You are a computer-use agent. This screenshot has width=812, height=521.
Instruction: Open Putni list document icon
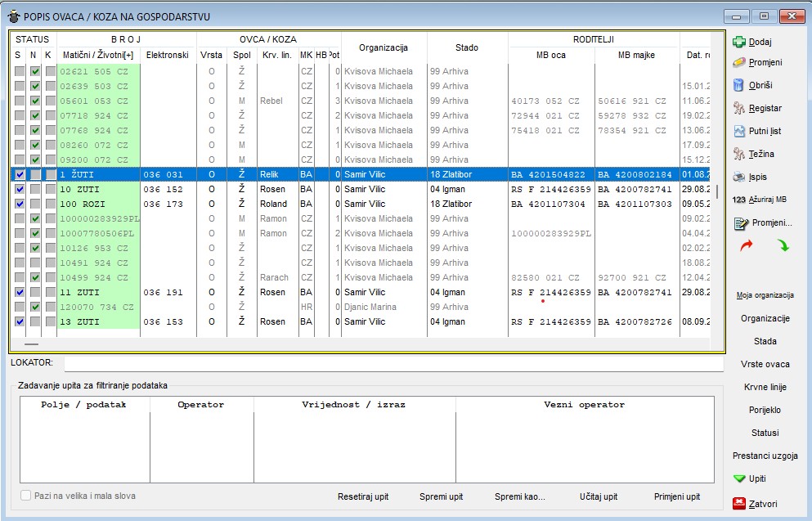(739, 131)
